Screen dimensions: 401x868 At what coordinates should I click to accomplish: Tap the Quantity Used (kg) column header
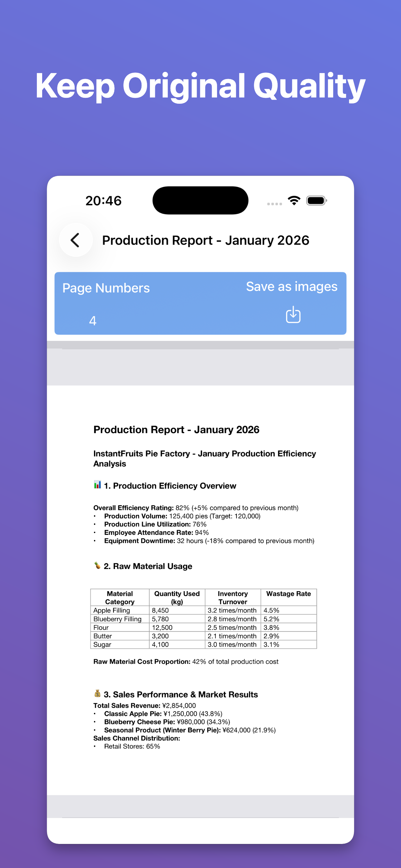click(177, 597)
